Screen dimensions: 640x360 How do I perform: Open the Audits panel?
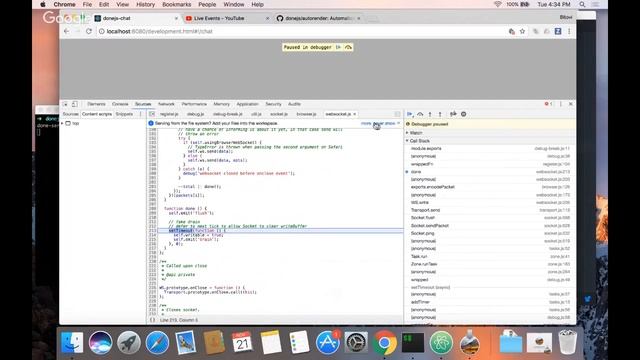click(294, 104)
